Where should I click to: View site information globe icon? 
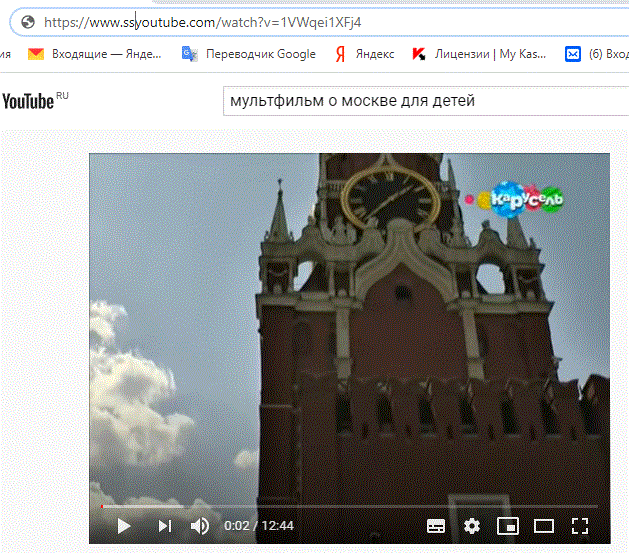[x=28, y=22]
